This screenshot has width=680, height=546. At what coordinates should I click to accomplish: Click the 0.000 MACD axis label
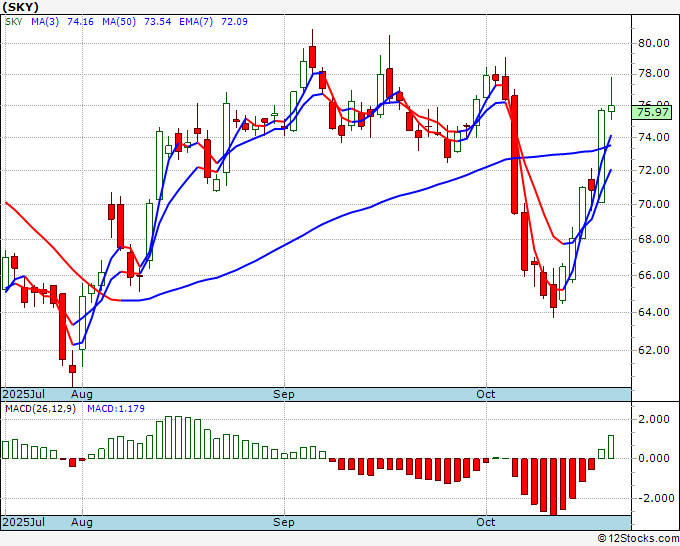coord(653,458)
